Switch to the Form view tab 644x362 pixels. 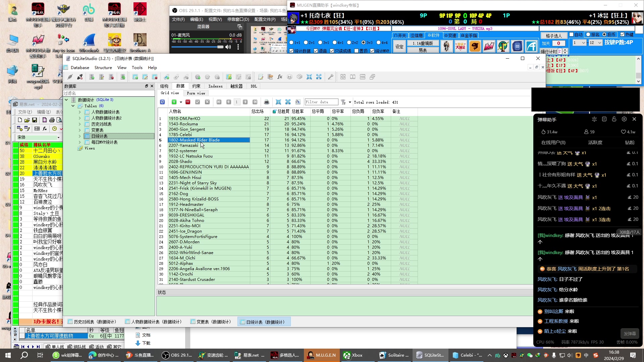tap(196, 93)
